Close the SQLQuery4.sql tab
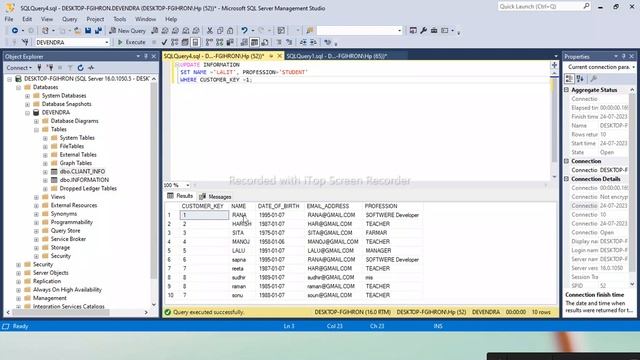Screen dimensions: 640x360 (x=280, y=56)
